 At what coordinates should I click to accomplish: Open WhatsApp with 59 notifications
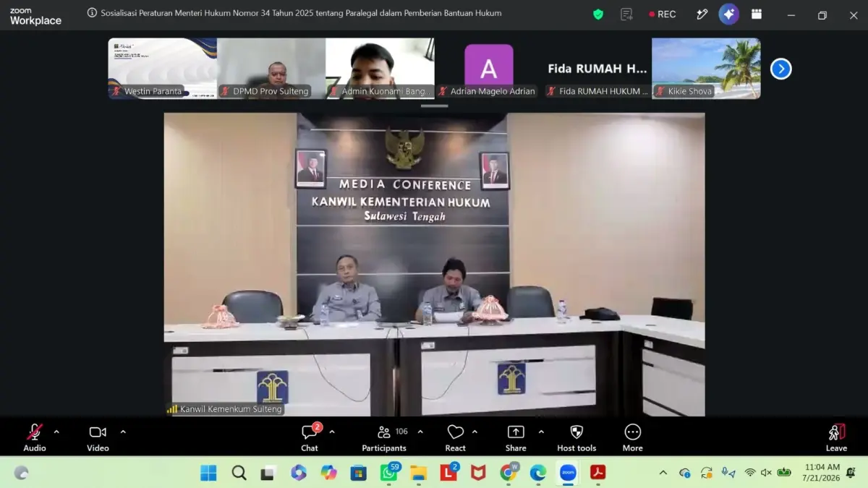(x=389, y=473)
